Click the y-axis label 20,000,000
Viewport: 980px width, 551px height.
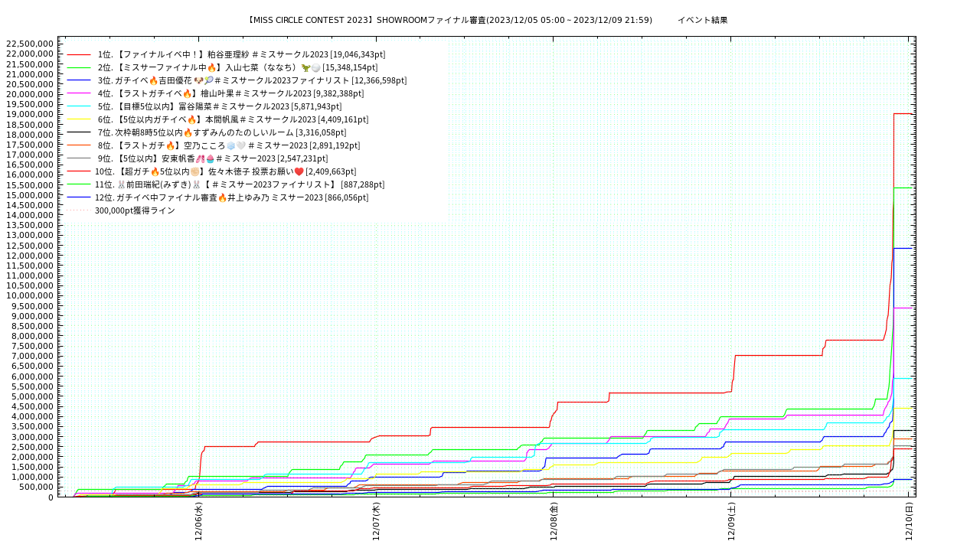pyautogui.click(x=30, y=94)
